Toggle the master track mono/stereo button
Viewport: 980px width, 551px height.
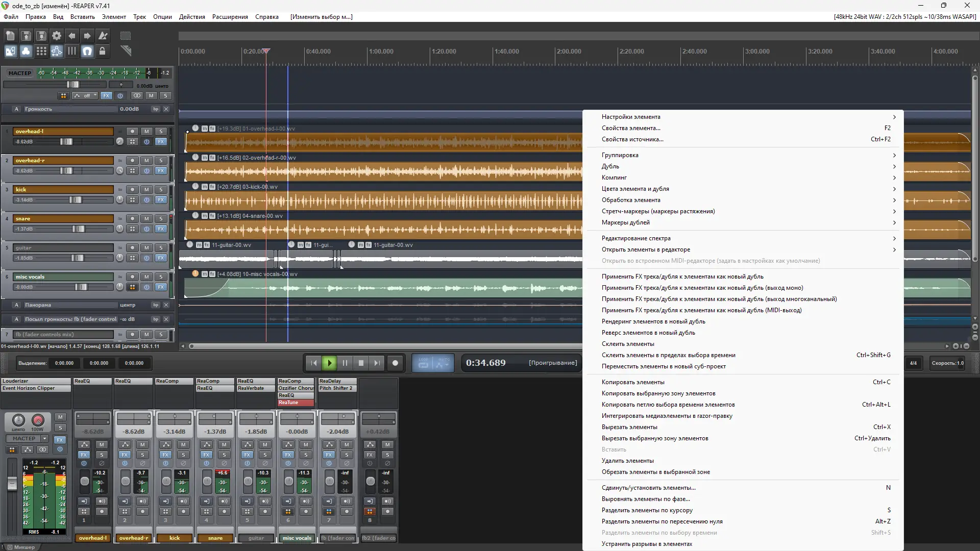(x=137, y=95)
